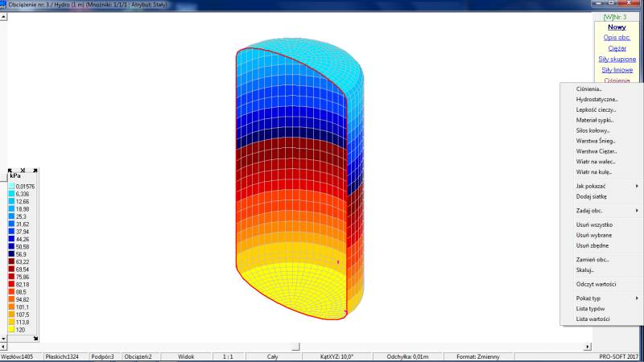Click the application icon in the title bar
Image resolution: width=644 pixels, height=362 pixels.
[x=3, y=5]
